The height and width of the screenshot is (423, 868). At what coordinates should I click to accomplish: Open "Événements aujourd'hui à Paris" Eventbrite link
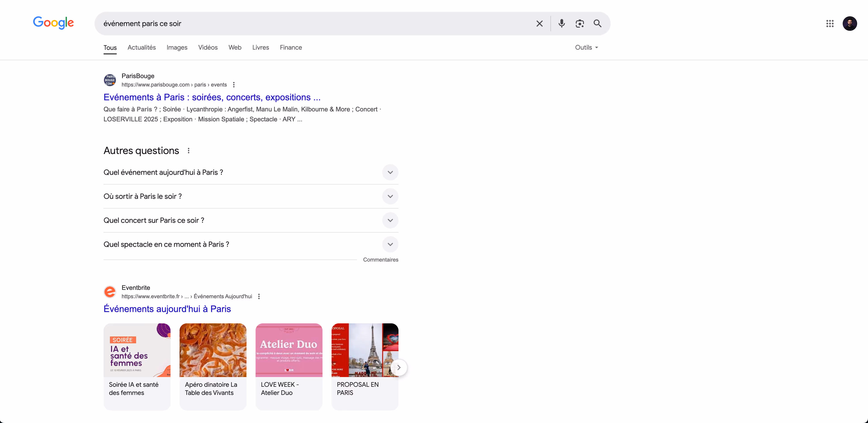(167, 309)
